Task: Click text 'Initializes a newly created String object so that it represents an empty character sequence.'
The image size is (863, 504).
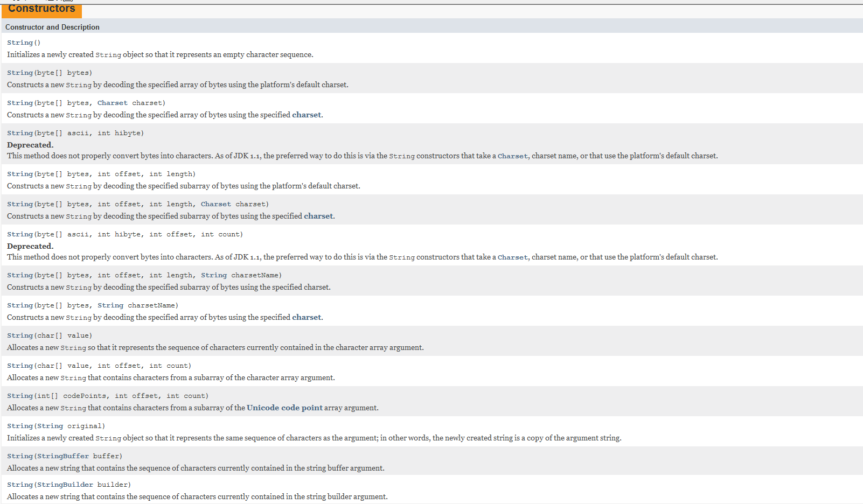Action: (x=160, y=54)
